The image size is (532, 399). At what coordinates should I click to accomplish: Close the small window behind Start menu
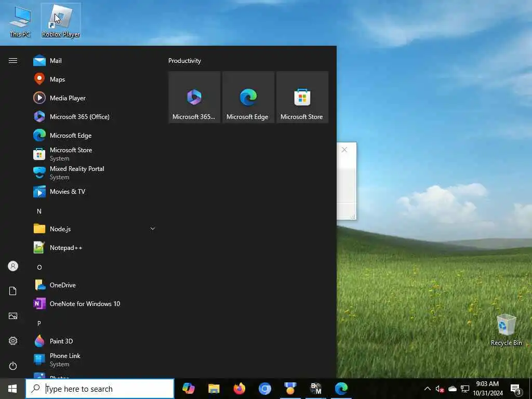pyautogui.click(x=344, y=150)
